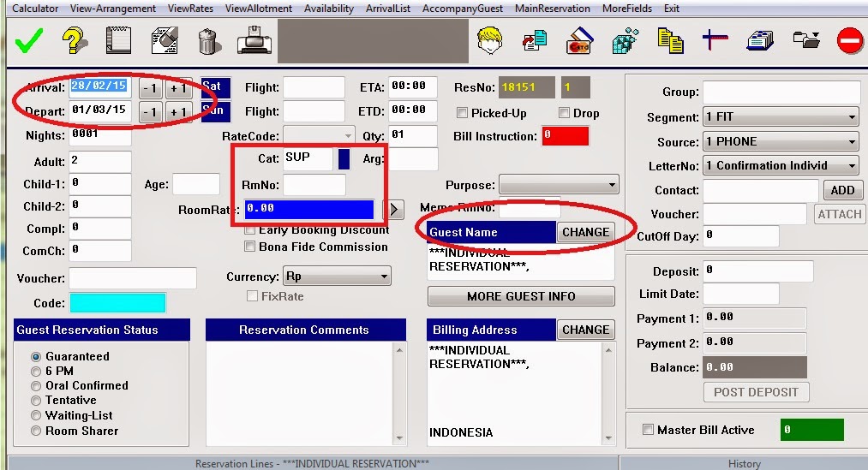The height and width of the screenshot is (470, 868).
Task: Enable Early Booking Discount checkbox
Action: click(249, 229)
